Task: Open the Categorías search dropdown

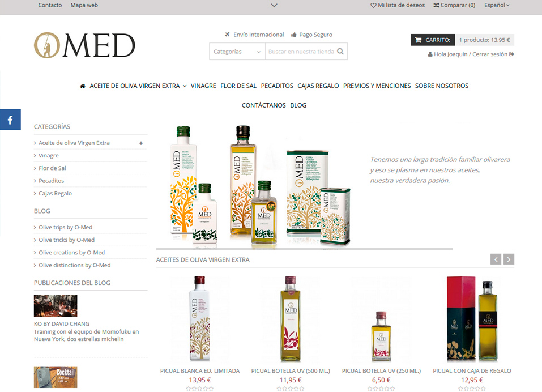Action: [237, 52]
